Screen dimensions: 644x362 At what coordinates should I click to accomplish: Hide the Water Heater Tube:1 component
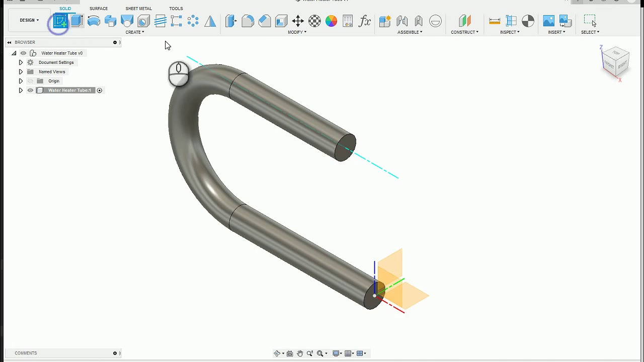click(30, 90)
